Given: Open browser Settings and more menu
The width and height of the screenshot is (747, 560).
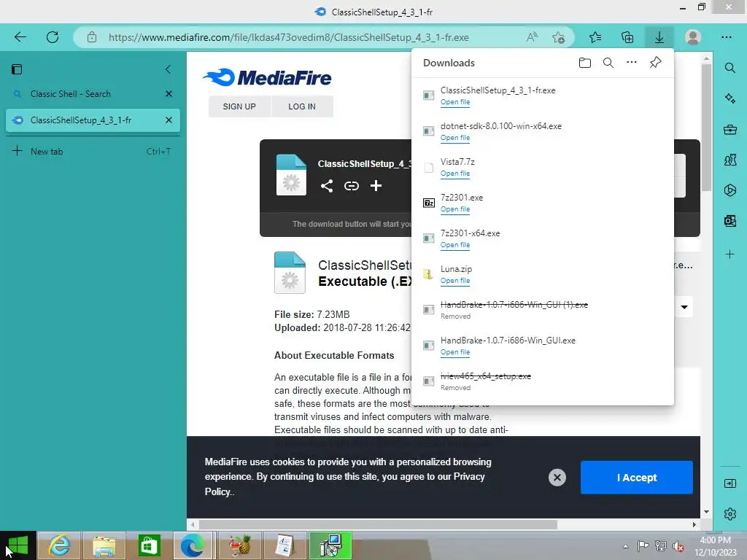Looking at the screenshot, I should tap(726, 37).
